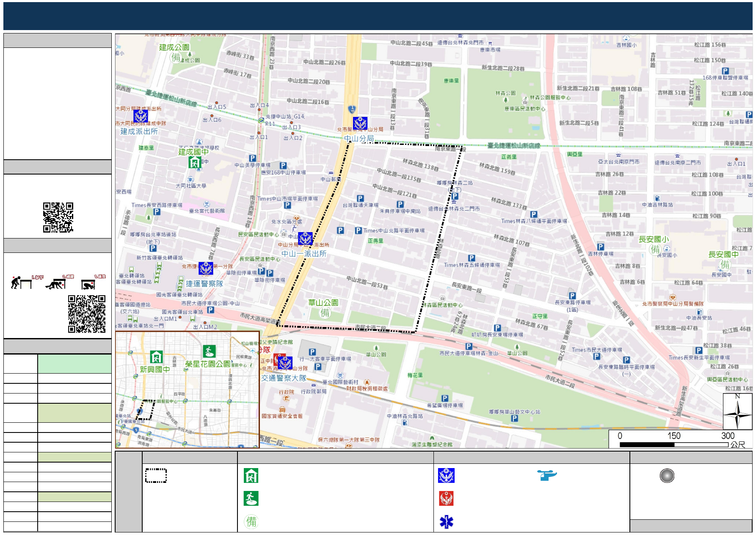Click the 備 circle marker under 長安國小
This screenshot has height=535, width=756.
pos(655,249)
